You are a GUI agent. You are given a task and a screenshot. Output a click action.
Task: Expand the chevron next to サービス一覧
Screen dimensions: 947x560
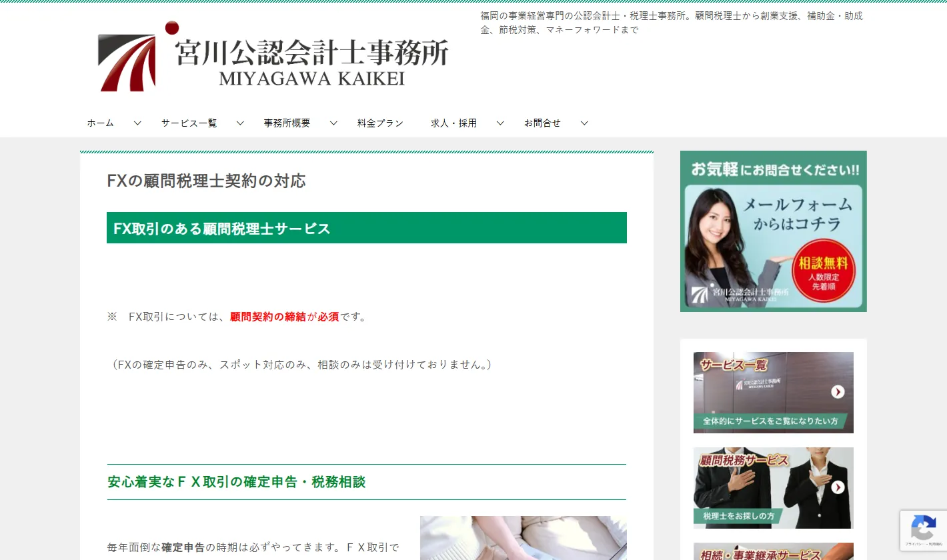point(240,123)
